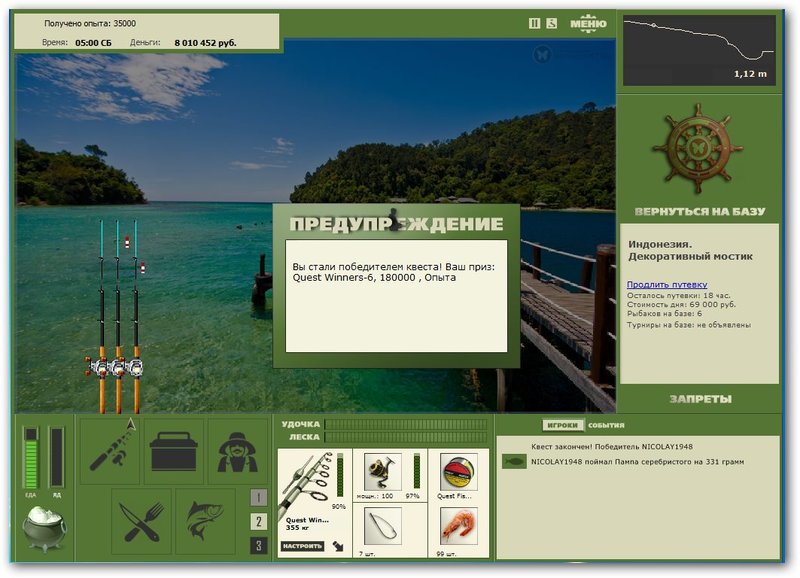Click the НАСТРОИТЬ button
This screenshot has width=800, height=578.
pyautogui.click(x=303, y=546)
